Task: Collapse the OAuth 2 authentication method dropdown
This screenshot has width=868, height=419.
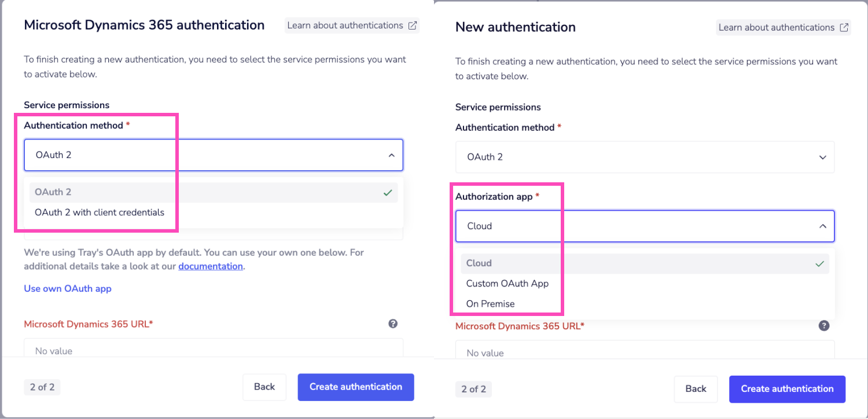Action: pyautogui.click(x=392, y=155)
